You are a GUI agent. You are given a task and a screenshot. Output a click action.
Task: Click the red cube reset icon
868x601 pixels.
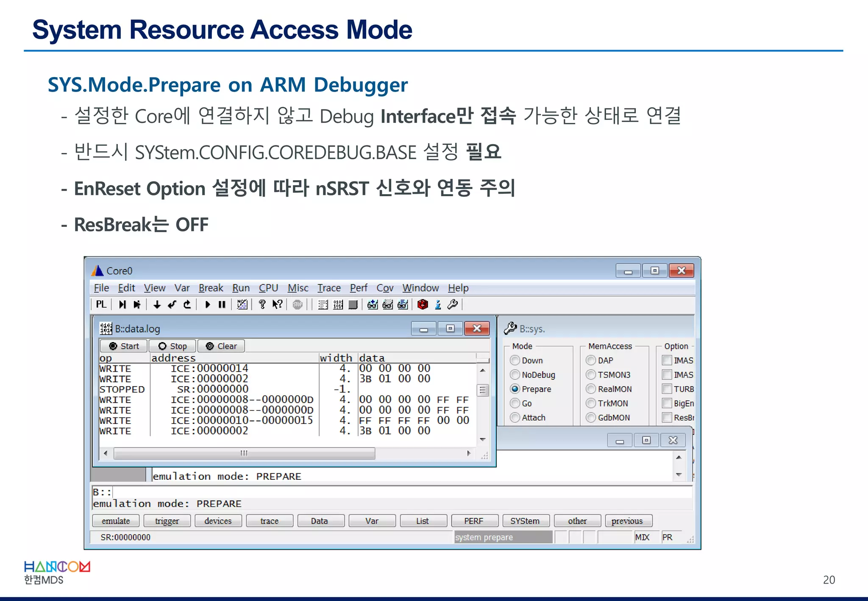(423, 304)
